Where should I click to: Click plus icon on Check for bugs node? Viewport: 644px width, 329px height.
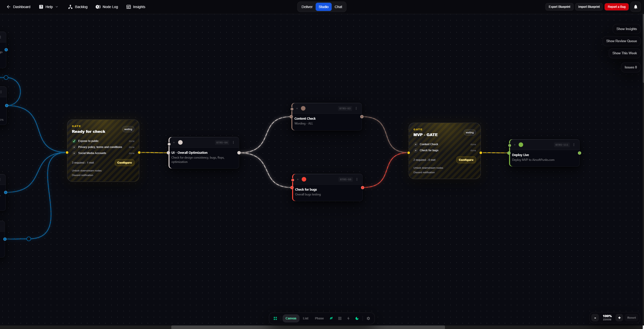point(298,179)
